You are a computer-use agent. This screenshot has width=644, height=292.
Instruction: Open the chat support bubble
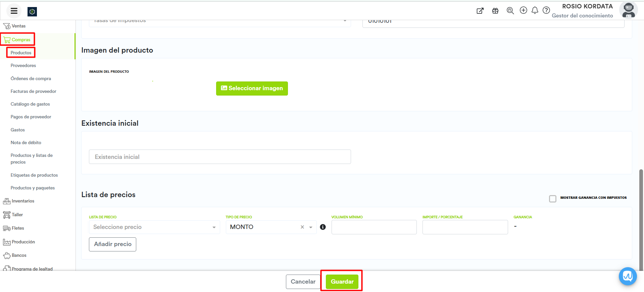pos(628,276)
